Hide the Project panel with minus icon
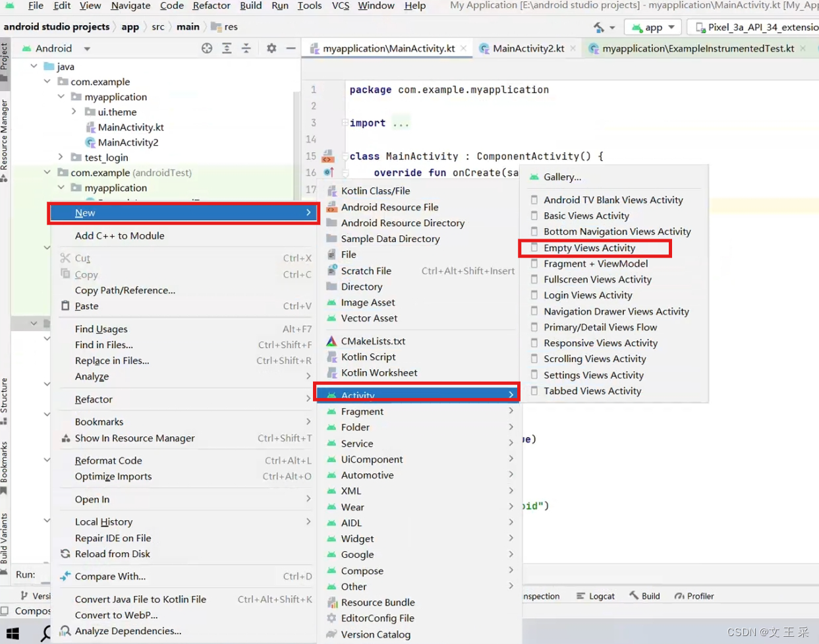The height and width of the screenshot is (644, 819). click(291, 48)
